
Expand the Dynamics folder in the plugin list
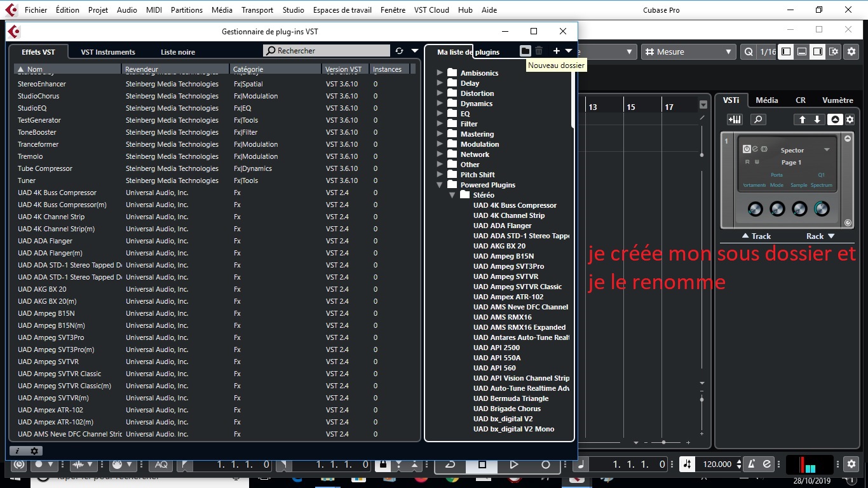440,103
